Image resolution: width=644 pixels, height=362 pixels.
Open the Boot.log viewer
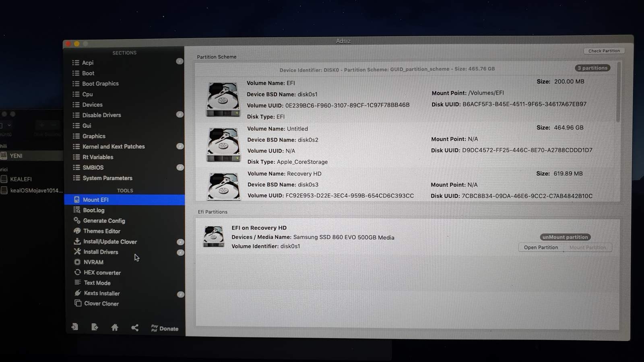pos(93,210)
